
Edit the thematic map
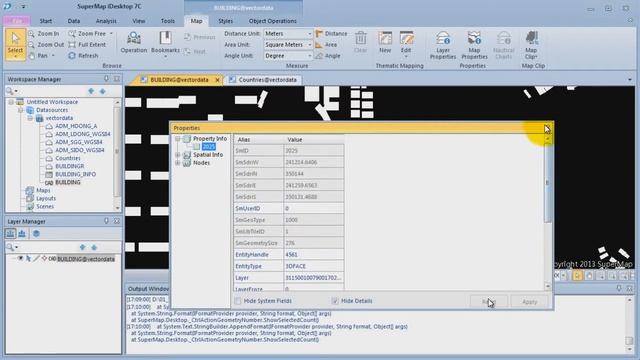point(406,44)
